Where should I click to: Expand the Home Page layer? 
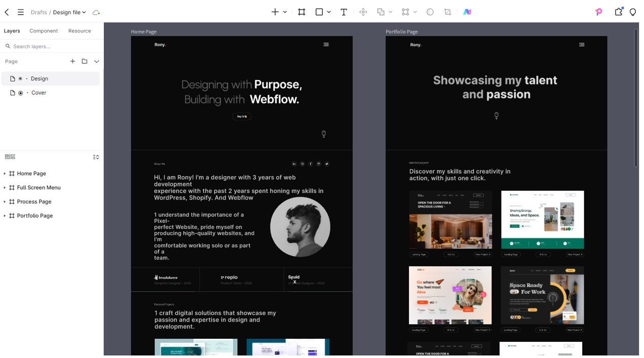[x=5, y=174]
